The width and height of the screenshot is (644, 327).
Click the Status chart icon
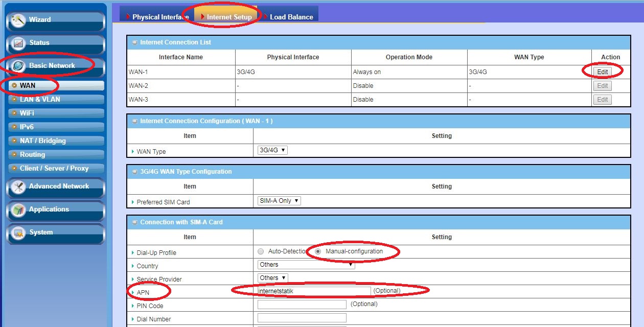tap(18, 43)
